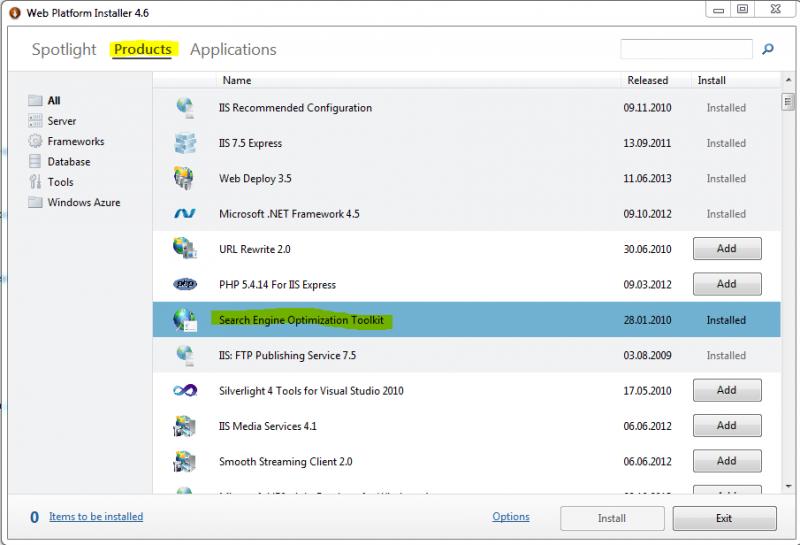Click the Silverlight 4 Tools infinity icon
This screenshot has height=545, width=800.
(x=185, y=390)
